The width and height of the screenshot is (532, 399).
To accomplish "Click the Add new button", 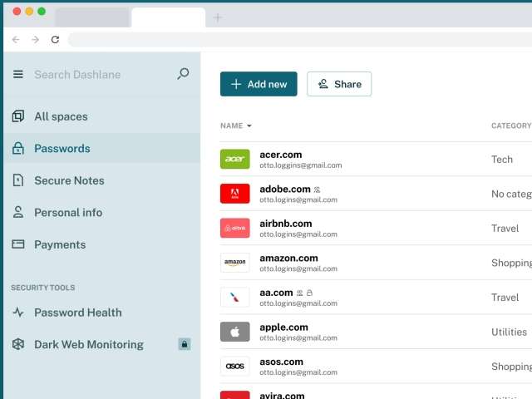I will (x=259, y=84).
